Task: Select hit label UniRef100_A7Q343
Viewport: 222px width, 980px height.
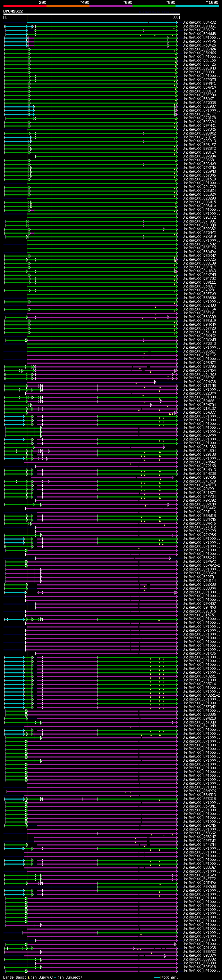Action: pos(199,343)
